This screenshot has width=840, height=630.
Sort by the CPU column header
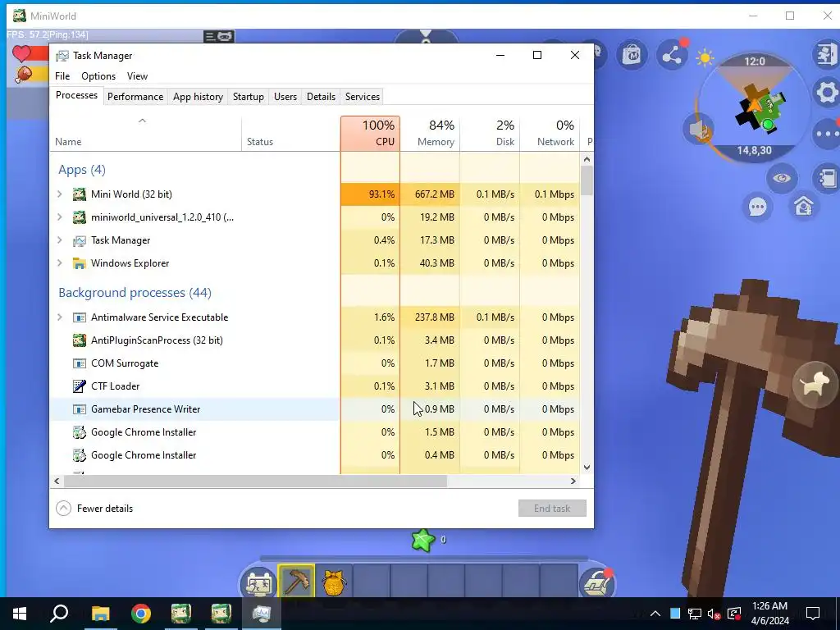coord(370,134)
